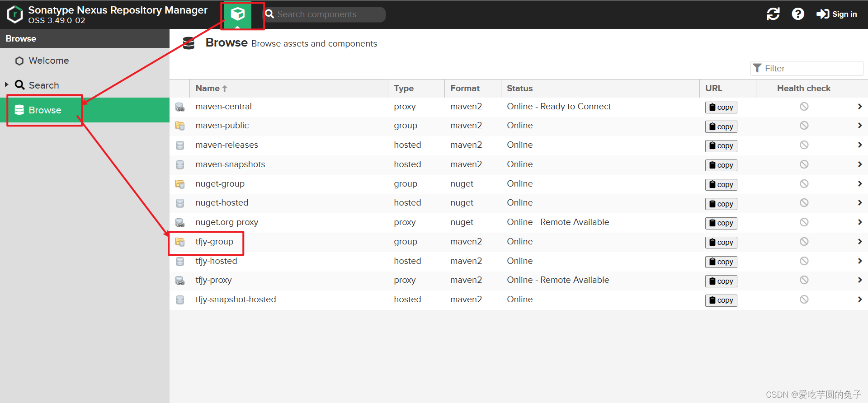868x403 pixels.
Task: Copy URL for maven-releases
Action: click(721, 145)
